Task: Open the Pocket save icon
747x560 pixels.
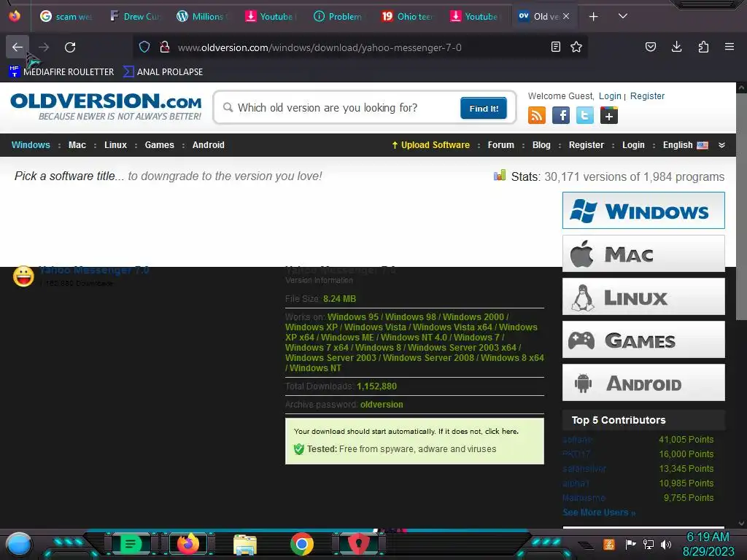Action: point(650,47)
